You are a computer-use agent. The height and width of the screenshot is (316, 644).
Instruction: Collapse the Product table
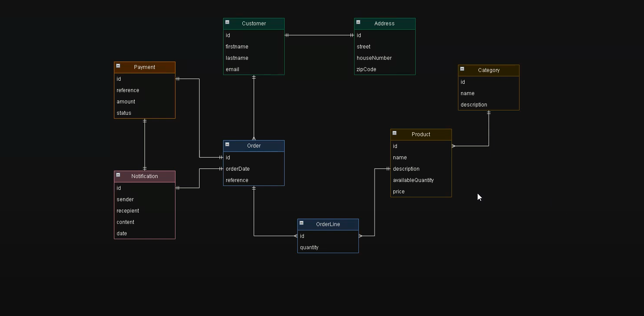[394, 133]
